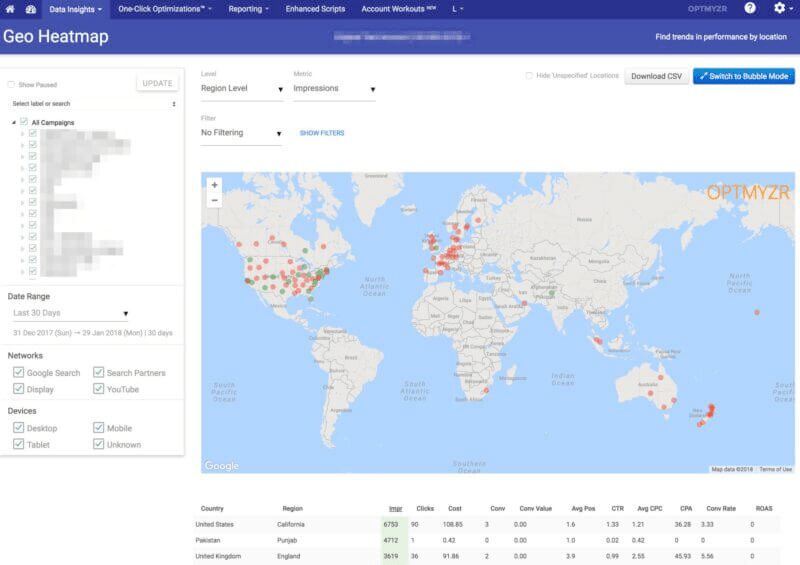Collapse All Campaigns tree node
The height and width of the screenshot is (565, 800).
point(14,122)
